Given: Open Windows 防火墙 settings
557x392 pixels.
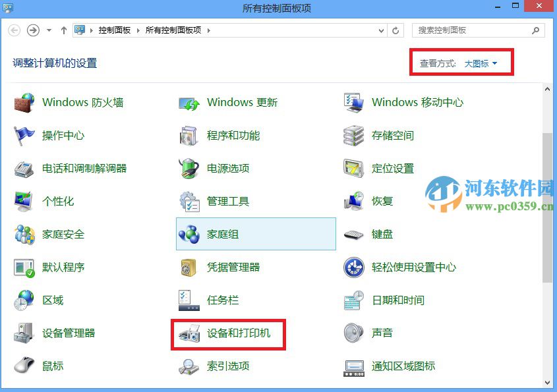Looking at the screenshot, I should (x=82, y=103).
